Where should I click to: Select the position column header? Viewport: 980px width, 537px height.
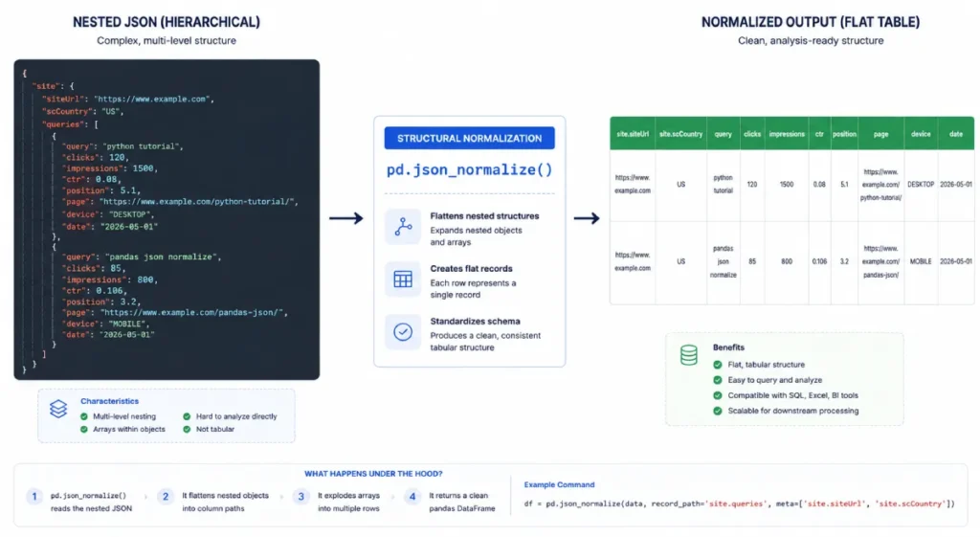(x=844, y=134)
